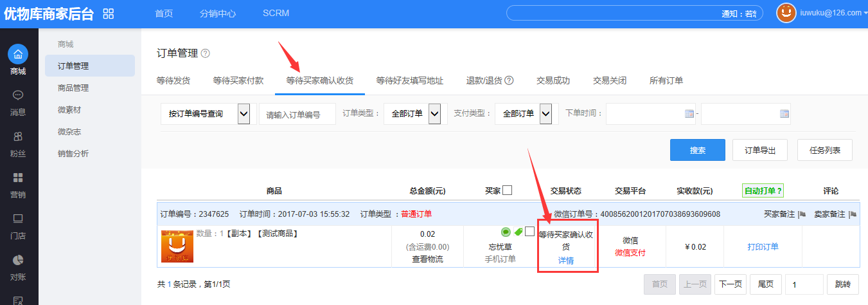Click the 对账 pie chart icon
This screenshot has height=305, width=868.
click(x=18, y=260)
